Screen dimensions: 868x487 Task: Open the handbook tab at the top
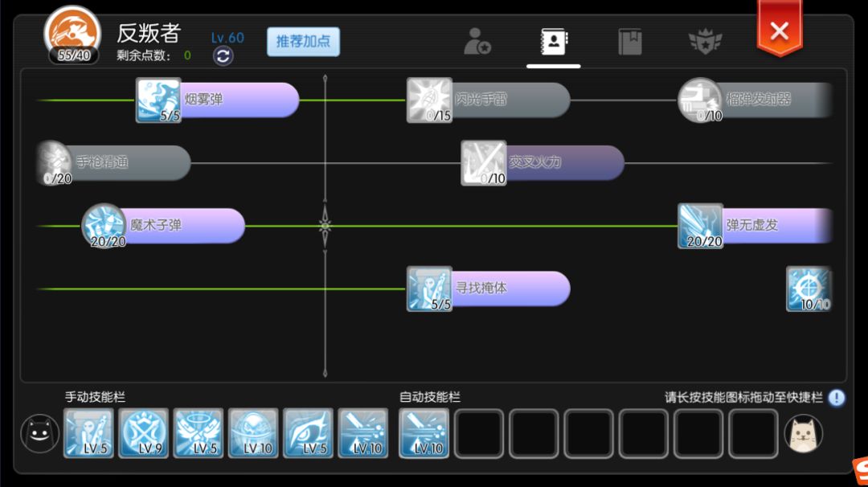pos(630,42)
